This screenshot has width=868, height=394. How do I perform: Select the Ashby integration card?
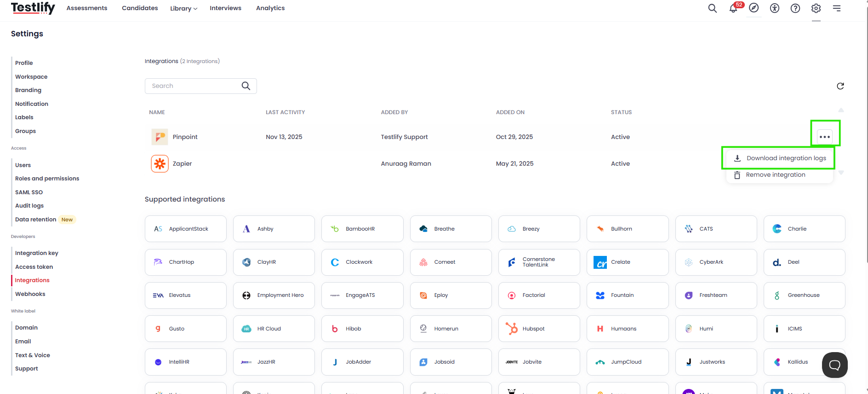pyautogui.click(x=274, y=229)
